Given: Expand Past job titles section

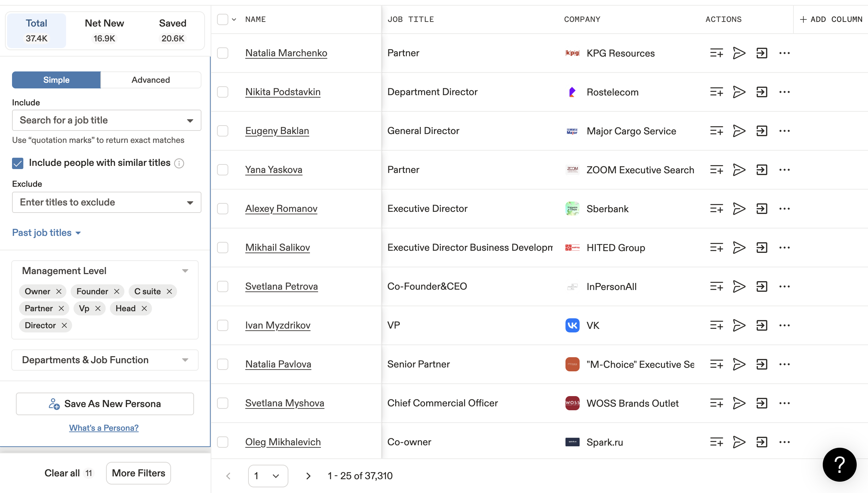Looking at the screenshot, I should coord(47,233).
